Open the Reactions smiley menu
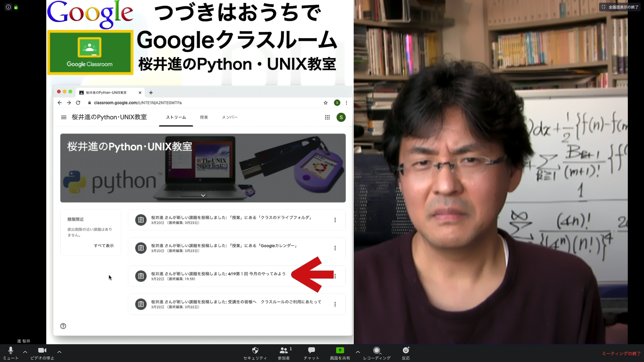The width and height of the screenshot is (644, 362). (x=406, y=353)
